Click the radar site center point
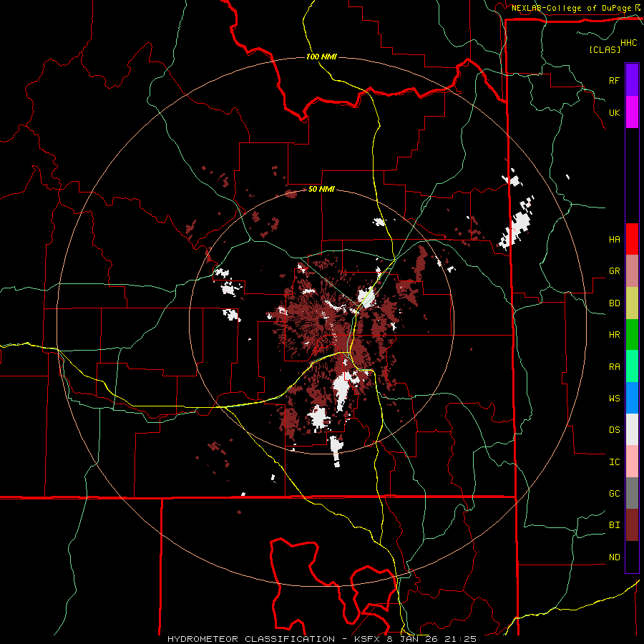 coord(321,321)
